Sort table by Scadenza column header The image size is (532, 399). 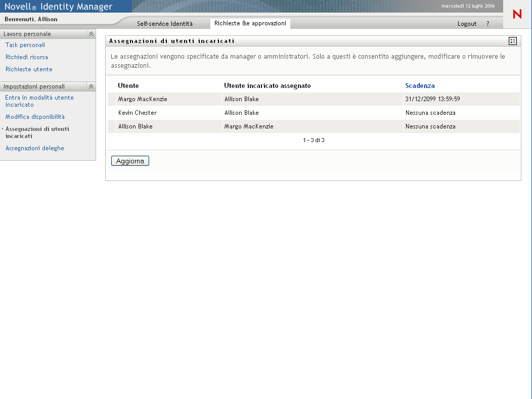(x=420, y=86)
